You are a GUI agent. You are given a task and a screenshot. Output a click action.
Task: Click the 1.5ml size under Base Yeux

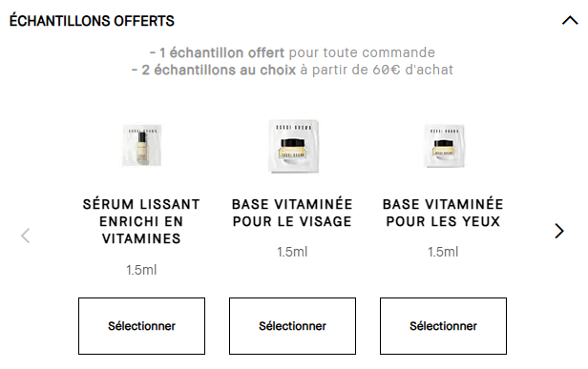pos(443,252)
